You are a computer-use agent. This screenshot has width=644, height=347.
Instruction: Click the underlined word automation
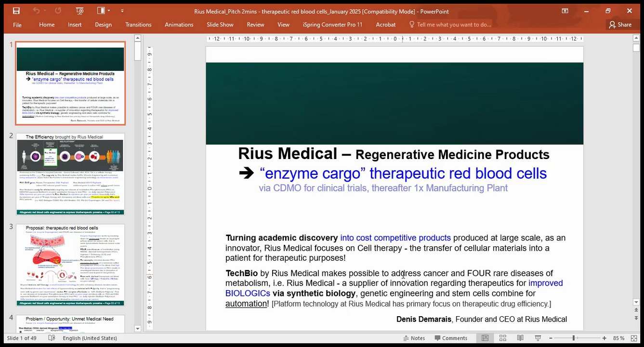coord(246,304)
